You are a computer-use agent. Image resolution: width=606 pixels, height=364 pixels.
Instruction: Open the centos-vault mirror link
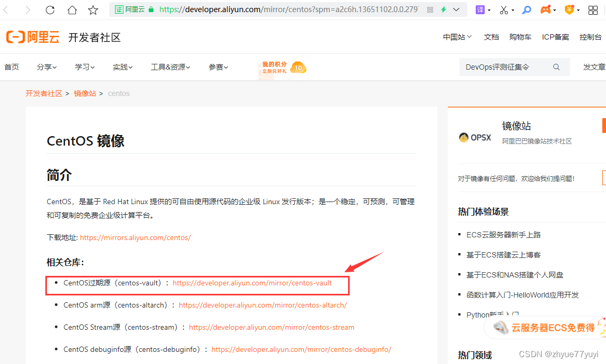[x=252, y=283]
